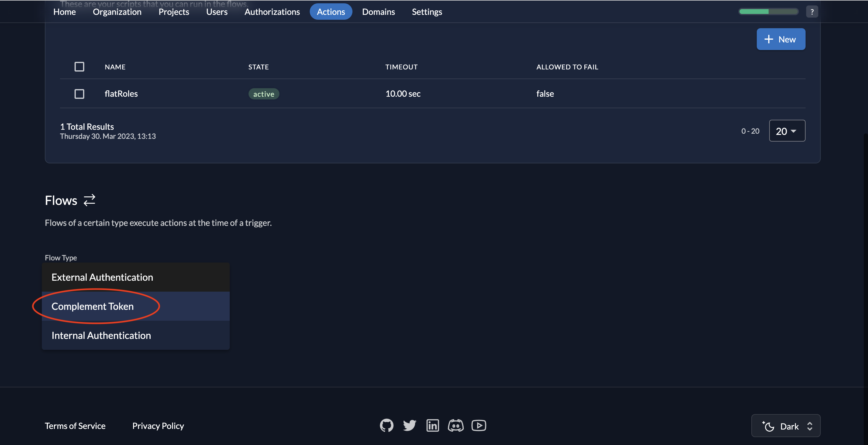The image size is (868, 445).
Task: Open the LinkedIn icon link in footer
Action: (433, 425)
